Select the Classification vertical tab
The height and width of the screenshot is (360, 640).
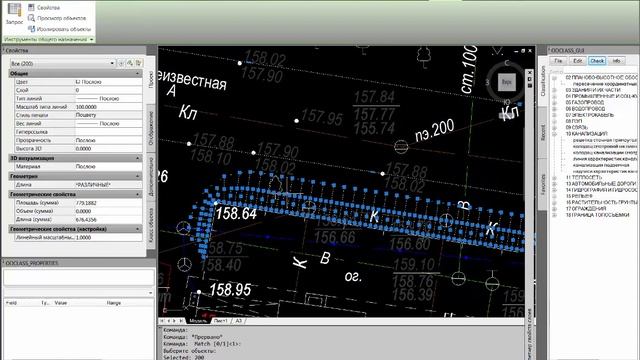543,81
